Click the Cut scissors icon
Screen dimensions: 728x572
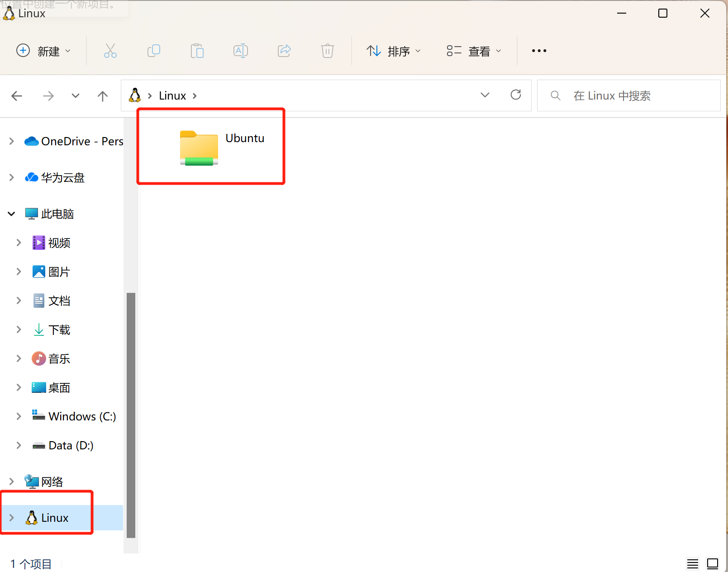(x=110, y=51)
